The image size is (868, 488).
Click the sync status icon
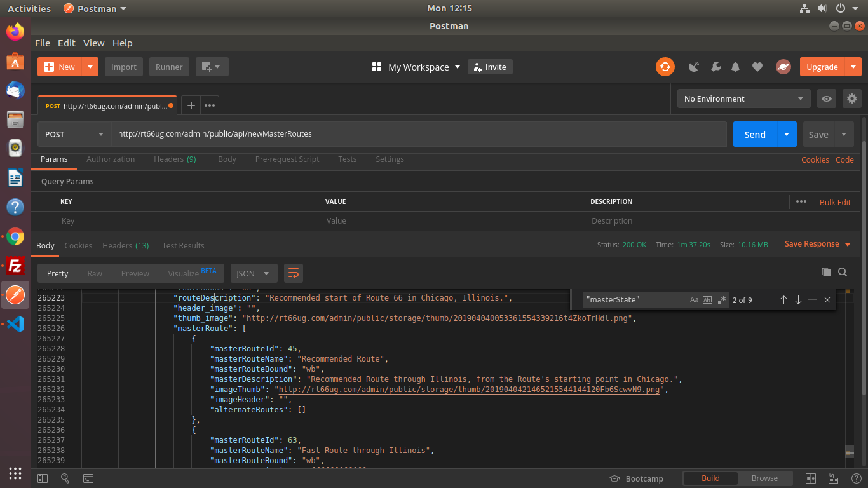point(665,67)
